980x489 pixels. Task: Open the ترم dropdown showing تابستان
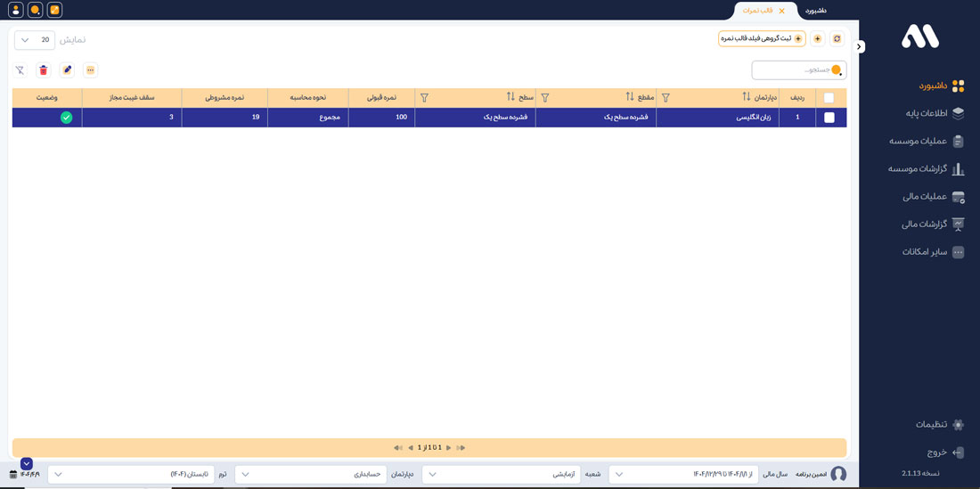pyautogui.click(x=131, y=475)
